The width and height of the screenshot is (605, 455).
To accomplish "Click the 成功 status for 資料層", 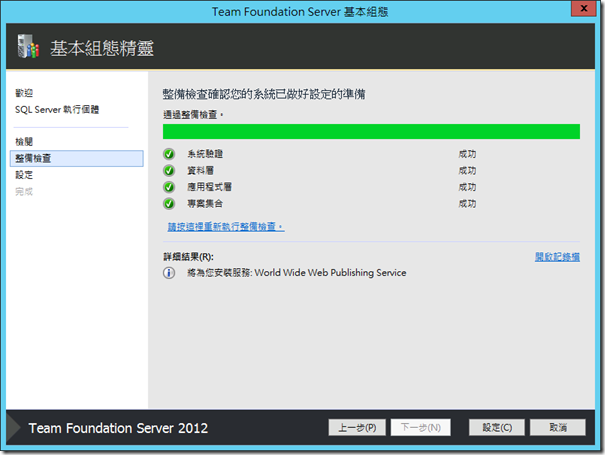I will 467,171.
